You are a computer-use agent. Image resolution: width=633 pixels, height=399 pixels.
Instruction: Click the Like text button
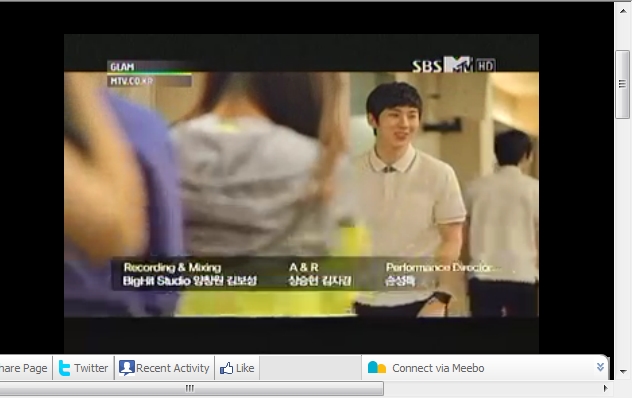245,368
